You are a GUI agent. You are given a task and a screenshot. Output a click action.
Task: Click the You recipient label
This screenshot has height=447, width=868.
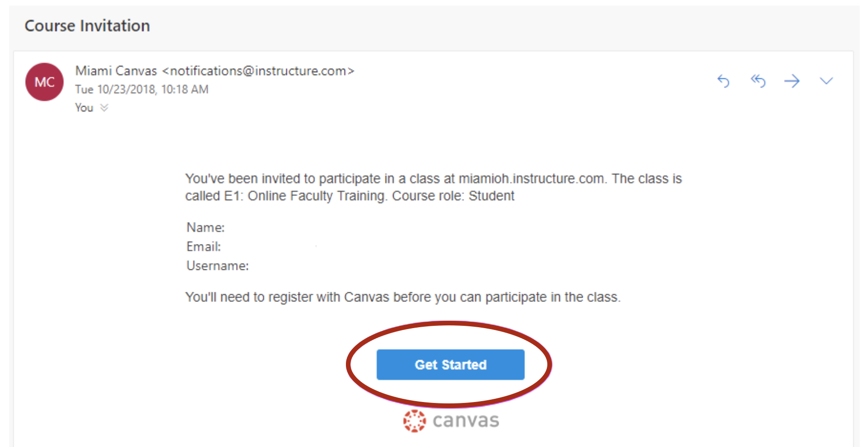(84, 107)
